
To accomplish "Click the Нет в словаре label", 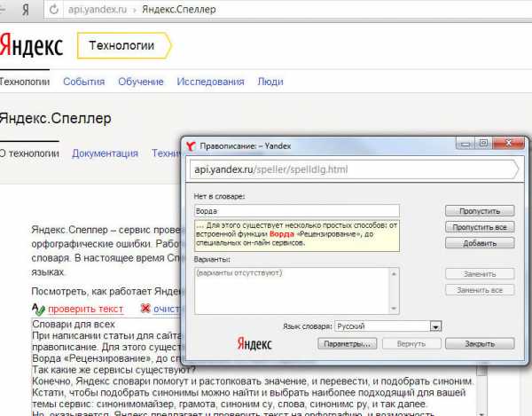I will [219, 196].
